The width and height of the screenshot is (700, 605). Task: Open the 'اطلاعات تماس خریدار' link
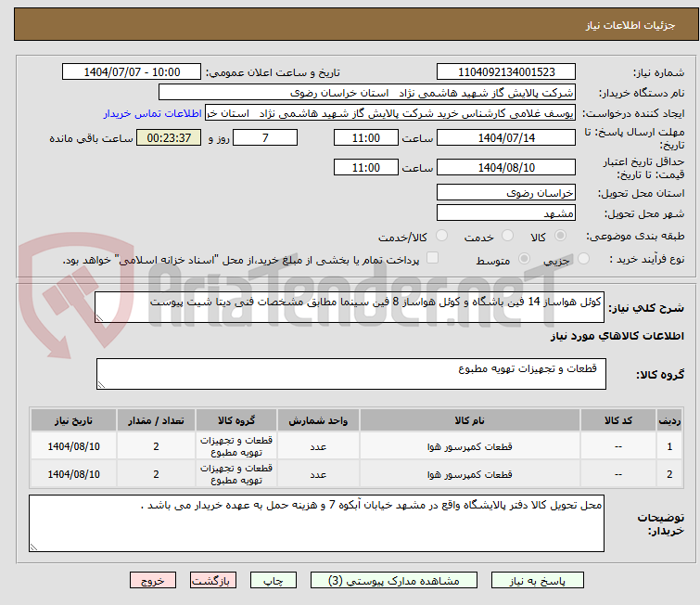153,113
